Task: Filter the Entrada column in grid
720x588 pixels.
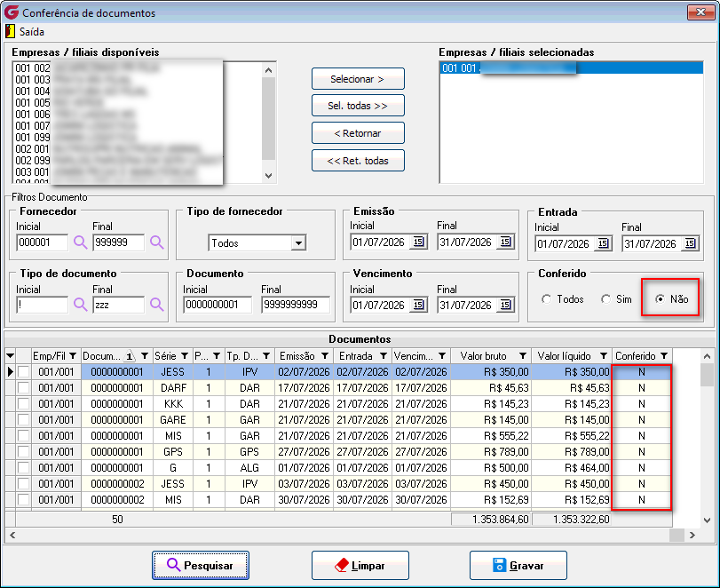Action: click(383, 356)
